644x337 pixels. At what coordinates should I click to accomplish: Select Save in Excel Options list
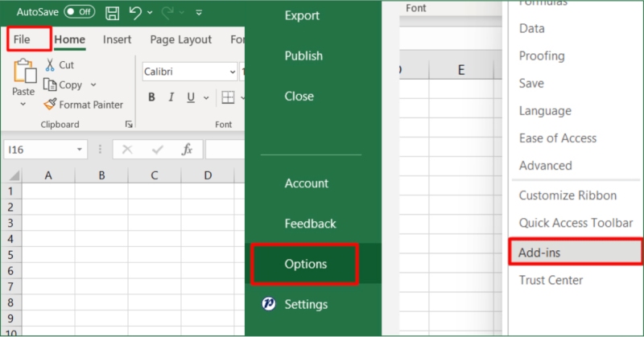click(531, 84)
